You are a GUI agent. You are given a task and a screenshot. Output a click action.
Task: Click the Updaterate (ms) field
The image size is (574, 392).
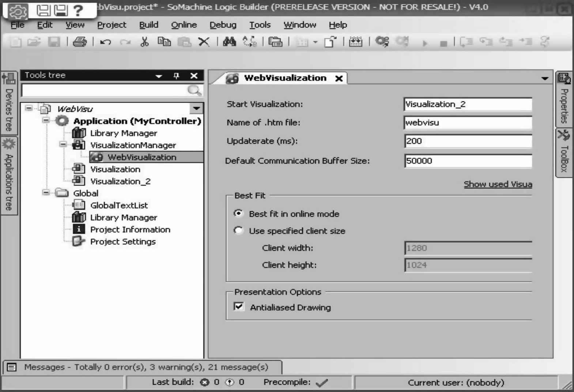click(468, 141)
